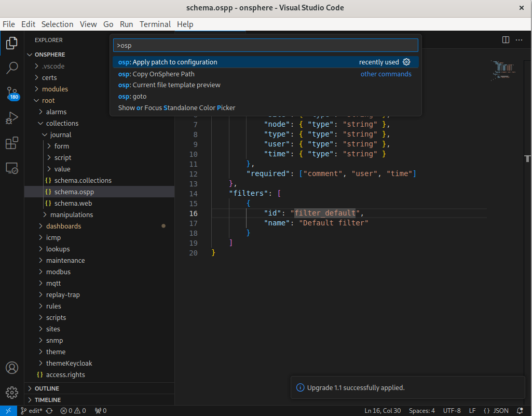Image resolution: width=532 pixels, height=416 pixels.
Task: Click the editor minimap preview
Action: click(503, 70)
